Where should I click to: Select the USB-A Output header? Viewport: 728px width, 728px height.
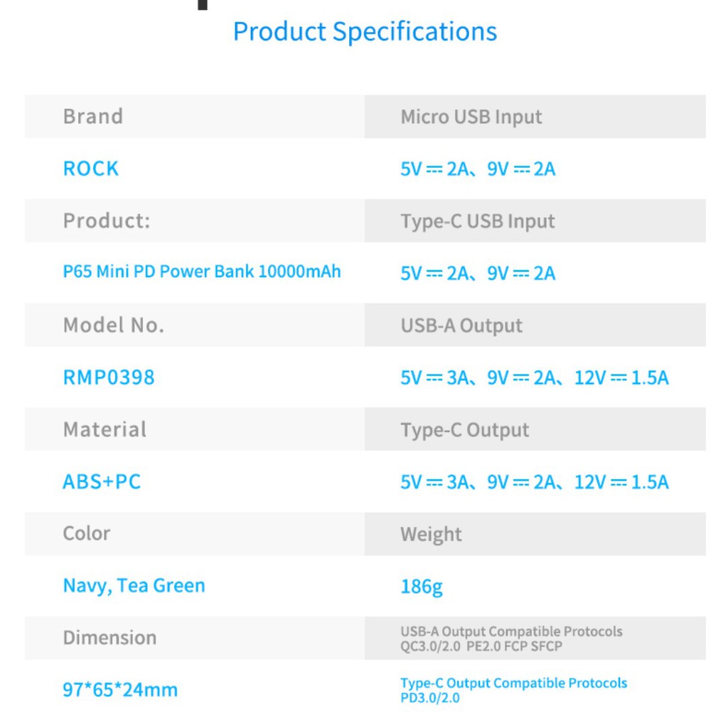point(461,326)
